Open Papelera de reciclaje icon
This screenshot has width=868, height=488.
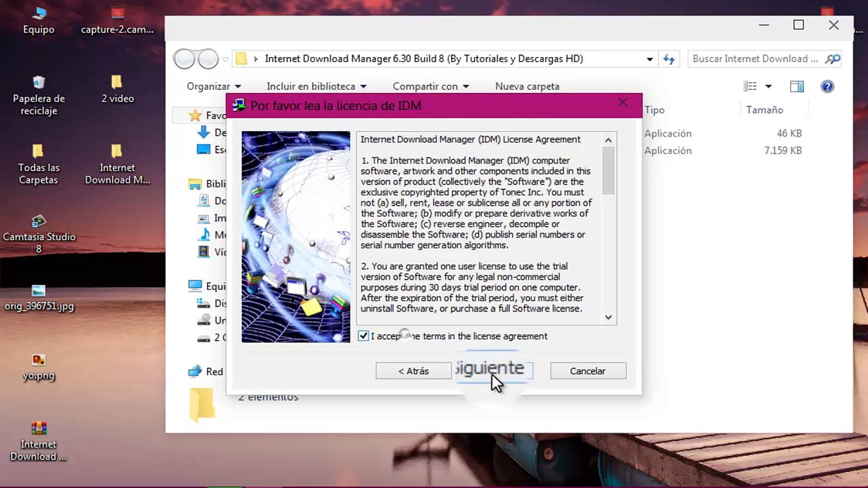click(39, 96)
